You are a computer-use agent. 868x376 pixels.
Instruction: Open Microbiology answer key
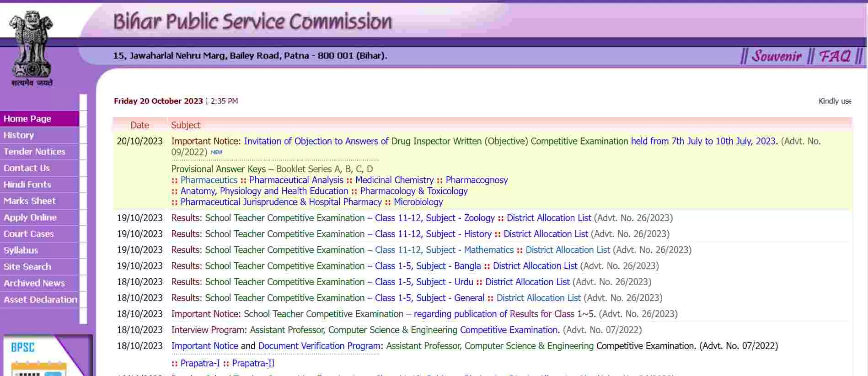click(x=418, y=202)
